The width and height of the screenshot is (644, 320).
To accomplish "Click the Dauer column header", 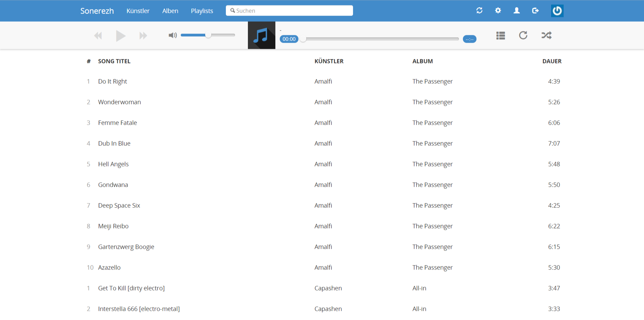I will click(x=552, y=61).
